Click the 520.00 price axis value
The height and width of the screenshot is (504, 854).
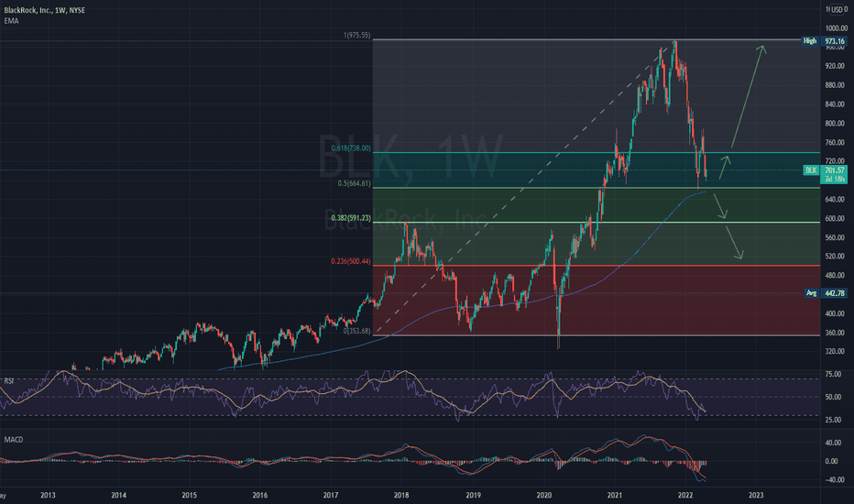click(835, 256)
